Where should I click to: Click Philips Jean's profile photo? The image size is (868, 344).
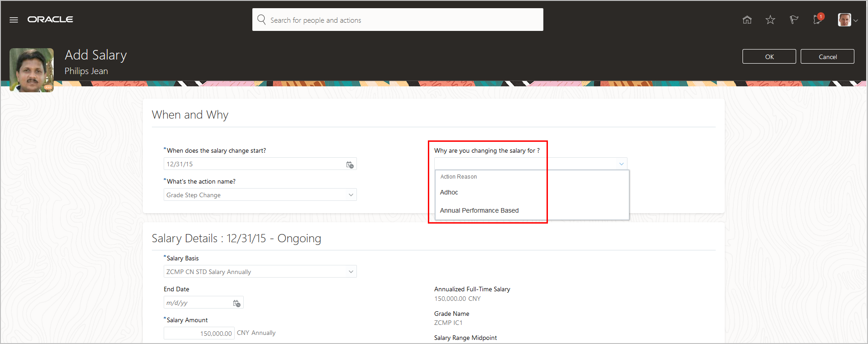[31, 70]
